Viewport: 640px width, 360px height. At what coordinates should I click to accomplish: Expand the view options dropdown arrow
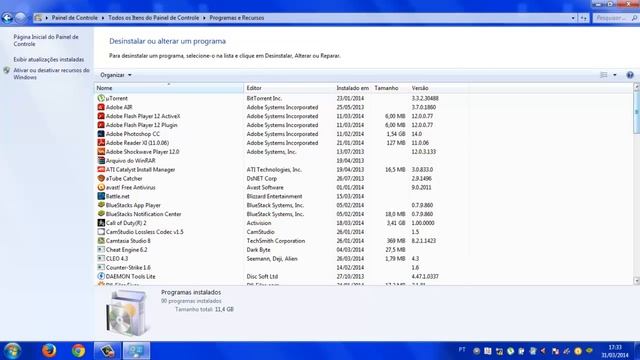[x=615, y=75]
